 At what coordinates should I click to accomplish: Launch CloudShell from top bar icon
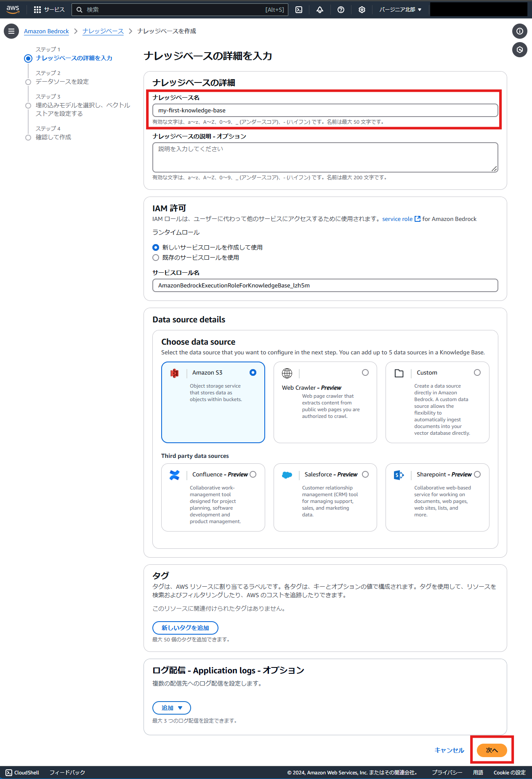coord(299,10)
